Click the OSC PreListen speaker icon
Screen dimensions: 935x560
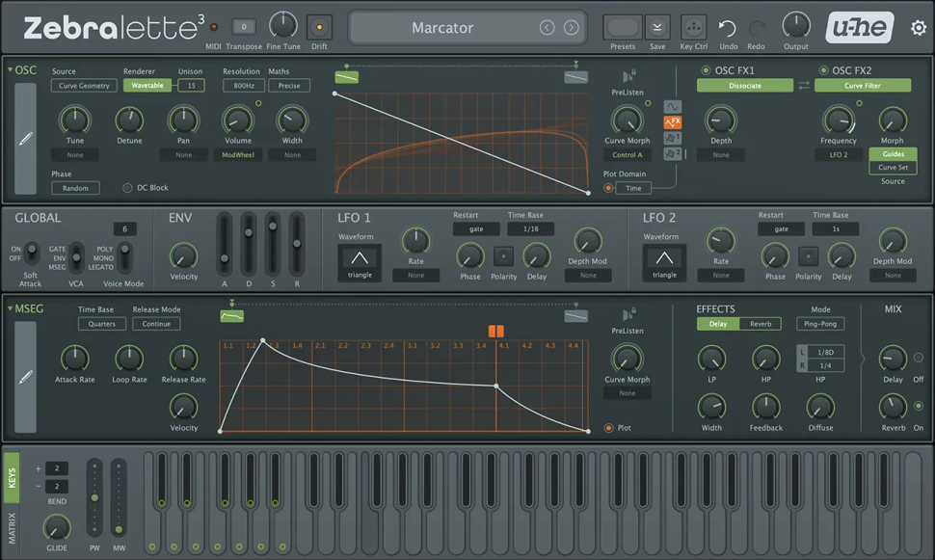tap(629, 76)
